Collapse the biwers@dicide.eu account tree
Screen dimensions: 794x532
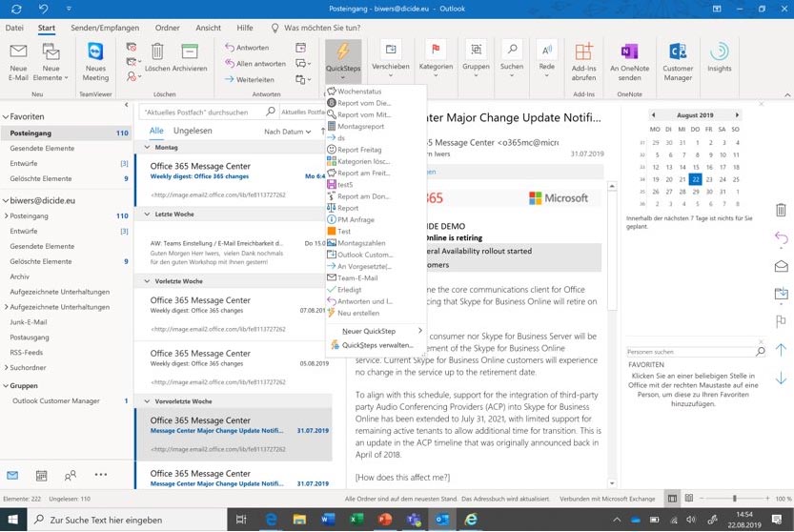pyautogui.click(x=6, y=200)
